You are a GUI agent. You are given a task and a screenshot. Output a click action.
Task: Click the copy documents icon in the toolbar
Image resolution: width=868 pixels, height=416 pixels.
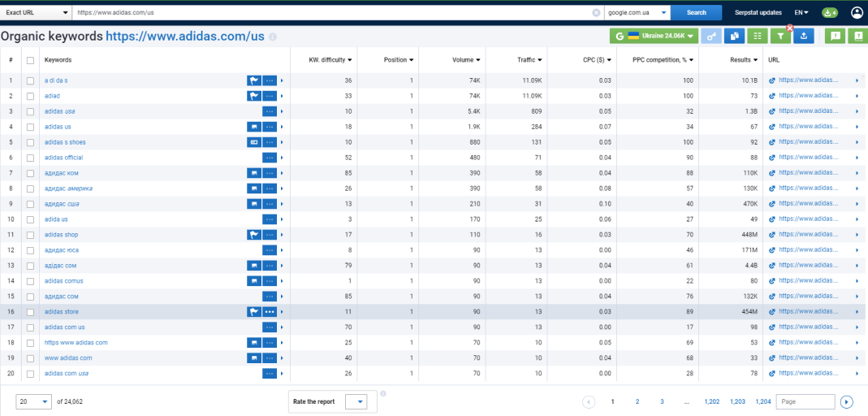(x=735, y=36)
